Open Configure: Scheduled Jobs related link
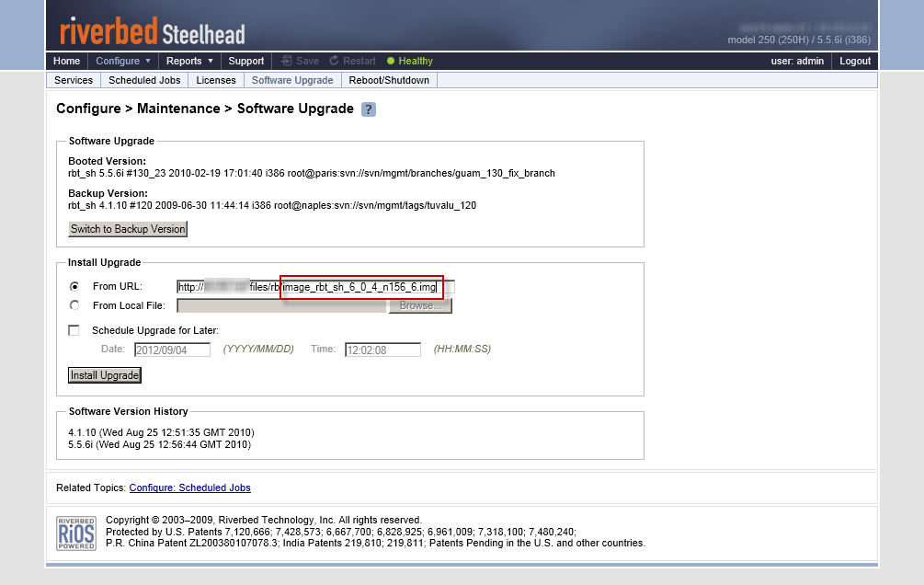The height and width of the screenshot is (585, 924). pos(189,487)
